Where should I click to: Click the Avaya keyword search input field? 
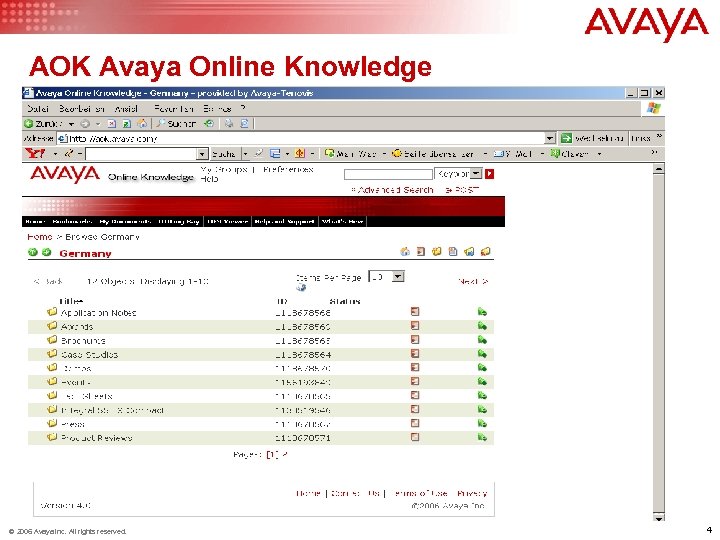388,174
